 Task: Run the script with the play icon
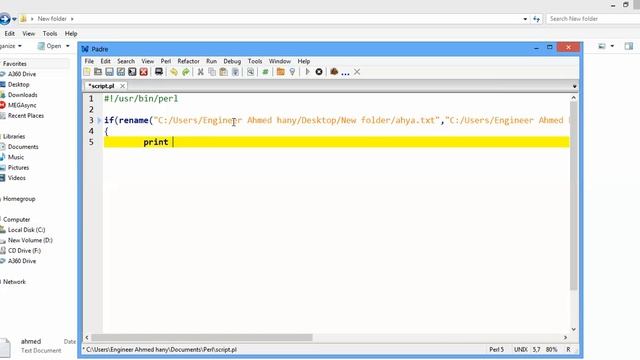[307, 72]
